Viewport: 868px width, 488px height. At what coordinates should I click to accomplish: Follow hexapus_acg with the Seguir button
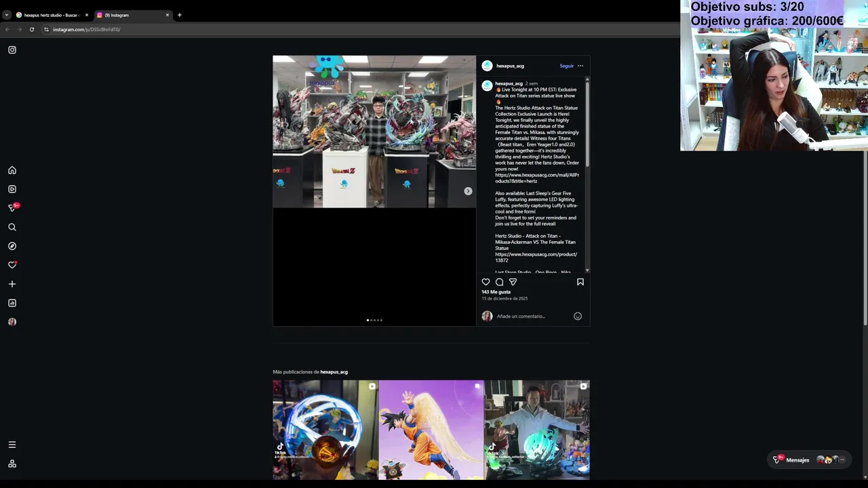pos(567,66)
